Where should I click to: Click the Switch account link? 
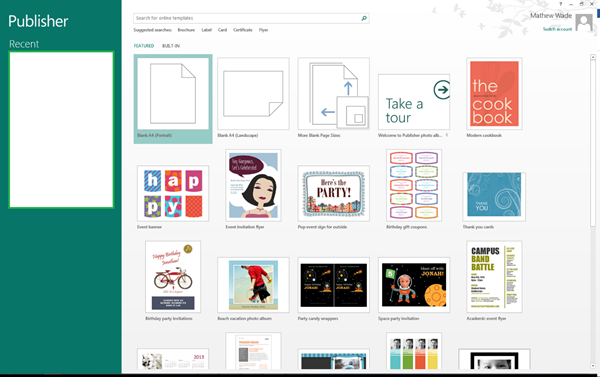click(557, 29)
